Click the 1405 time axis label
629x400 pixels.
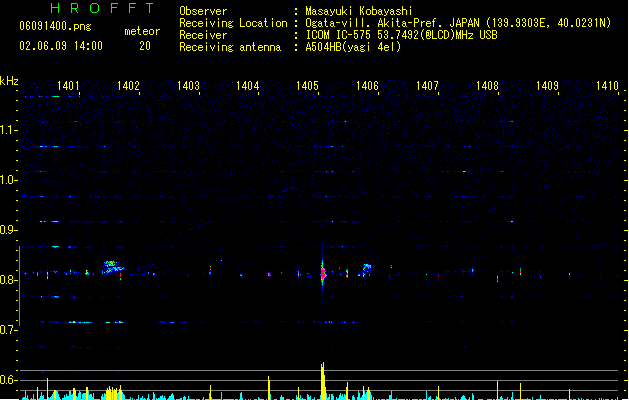coord(307,86)
